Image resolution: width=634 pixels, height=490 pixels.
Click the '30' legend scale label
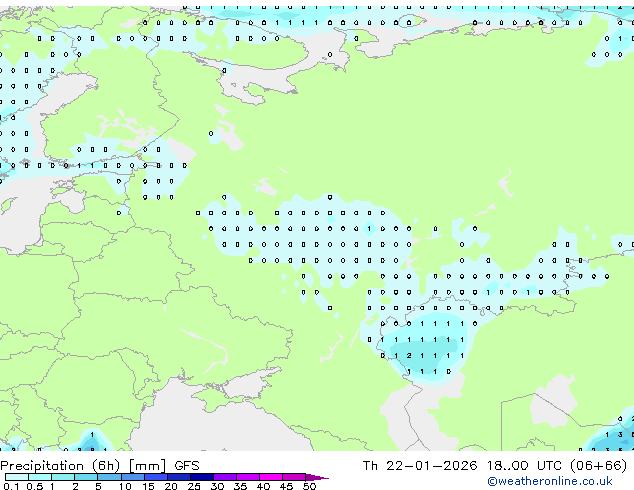point(218,486)
